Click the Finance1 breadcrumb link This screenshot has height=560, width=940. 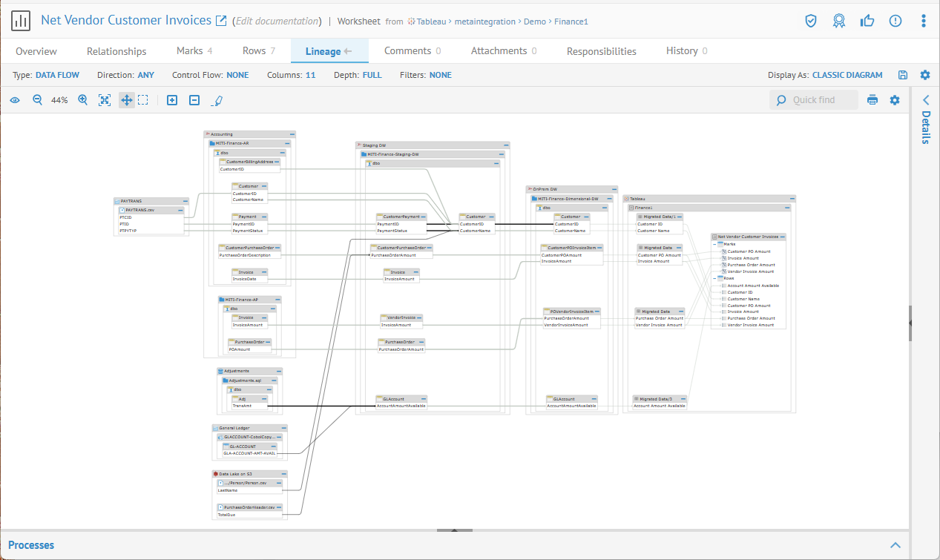tap(573, 22)
